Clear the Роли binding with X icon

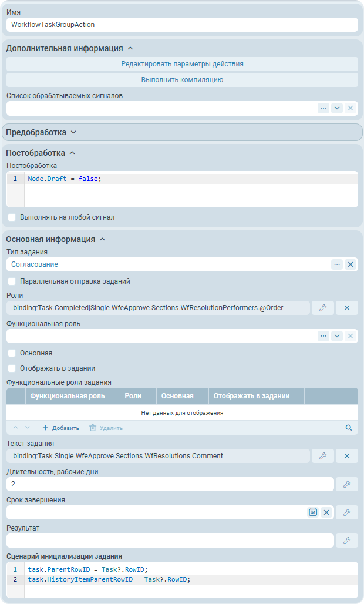pos(346,308)
